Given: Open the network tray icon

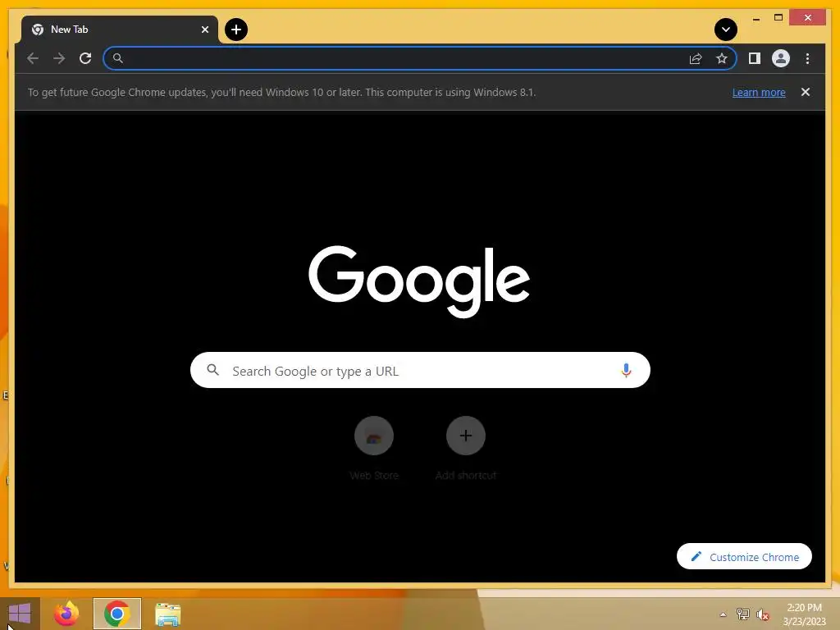Looking at the screenshot, I should (742, 614).
